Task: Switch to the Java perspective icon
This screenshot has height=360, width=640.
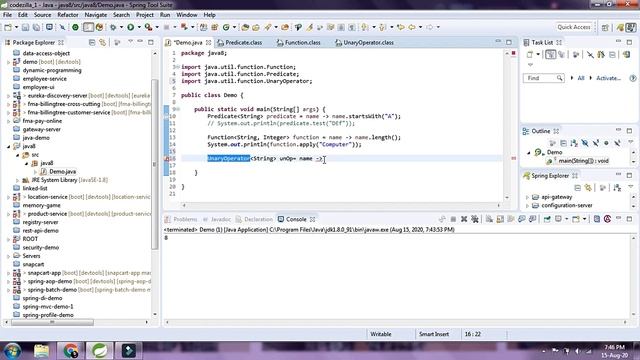Action: [631, 27]
